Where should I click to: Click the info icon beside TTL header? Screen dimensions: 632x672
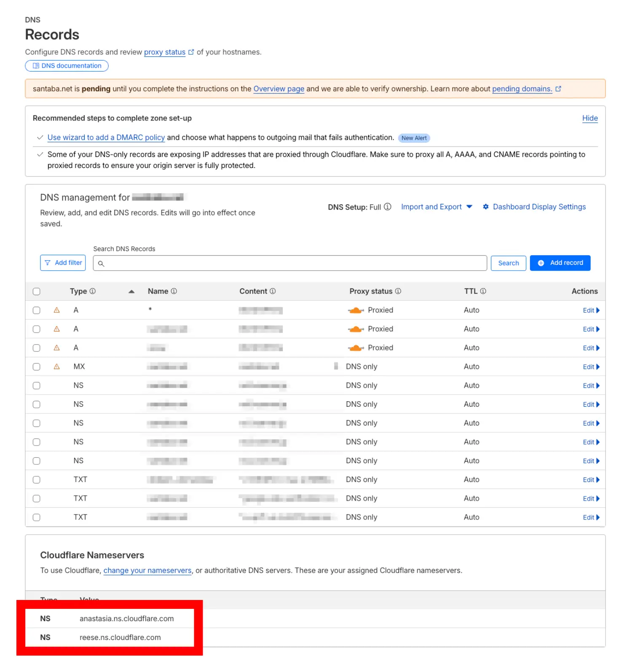pos(483,291)
